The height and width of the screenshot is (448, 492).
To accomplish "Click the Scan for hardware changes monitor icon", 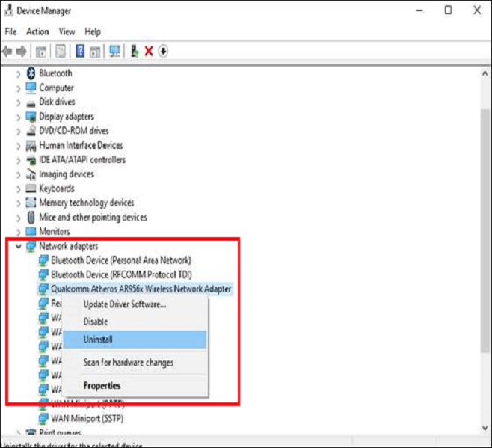I will (114, 51).
